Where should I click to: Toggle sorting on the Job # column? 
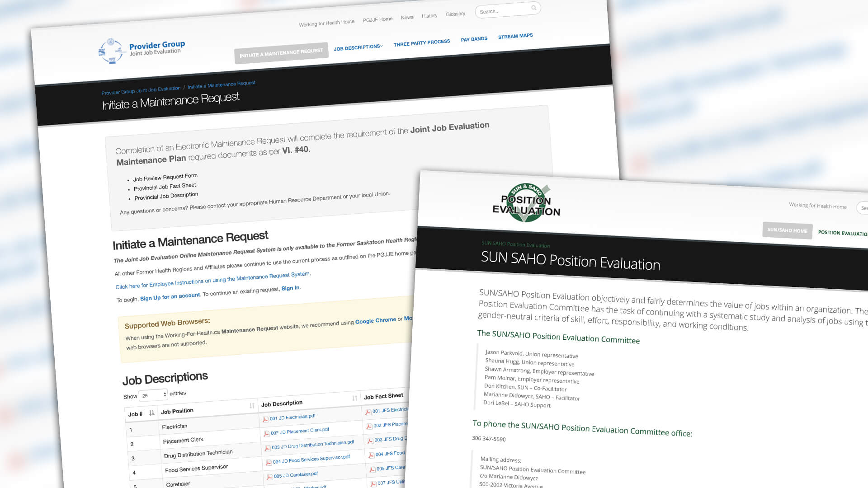(152, 412)
